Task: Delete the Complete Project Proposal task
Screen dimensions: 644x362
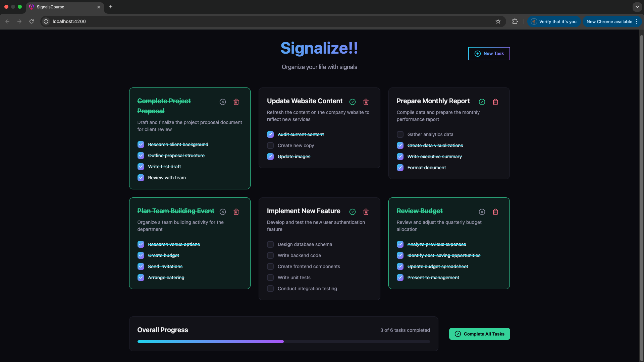Action: 236,102
